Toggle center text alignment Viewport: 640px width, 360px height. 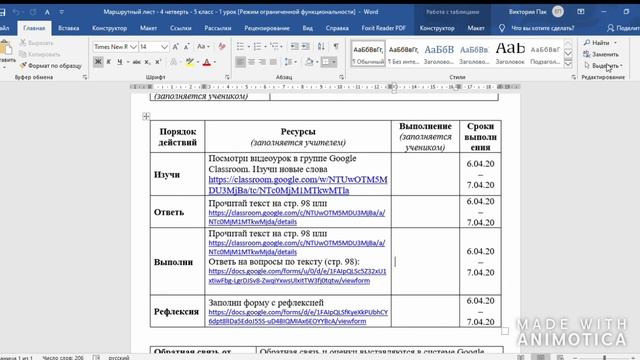point(251,62)
